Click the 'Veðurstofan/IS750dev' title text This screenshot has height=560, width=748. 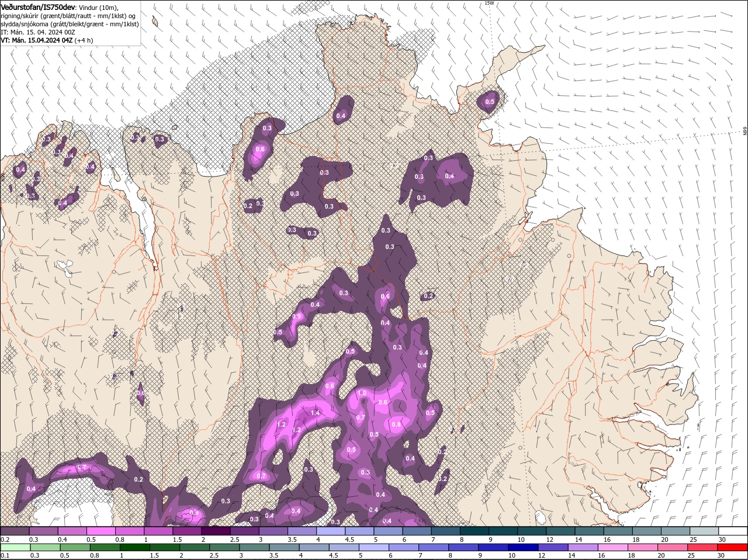pyautogui.click(x=38, y=6)
